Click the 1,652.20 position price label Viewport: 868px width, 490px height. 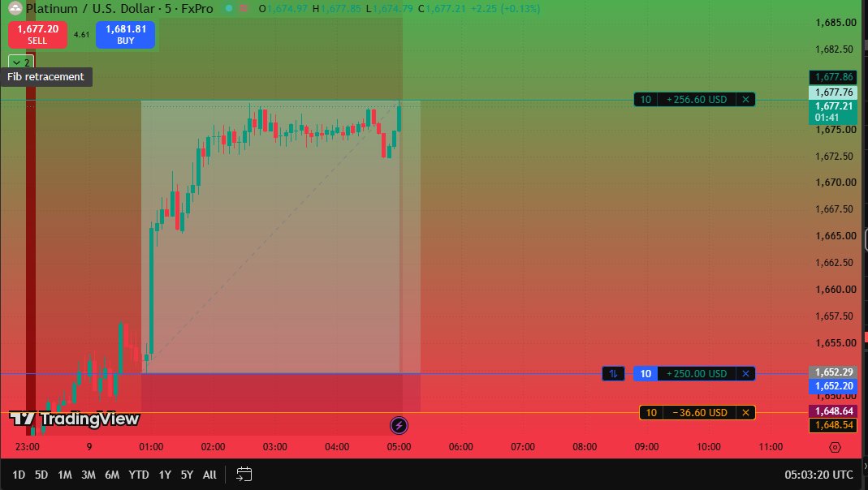click(833, 386)
